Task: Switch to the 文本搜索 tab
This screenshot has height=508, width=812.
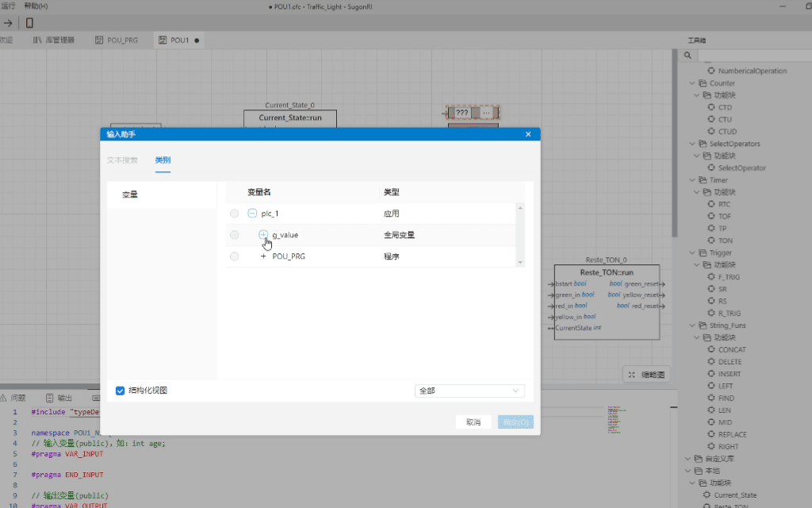Action: pyautogui.click(x=123, y=160)
